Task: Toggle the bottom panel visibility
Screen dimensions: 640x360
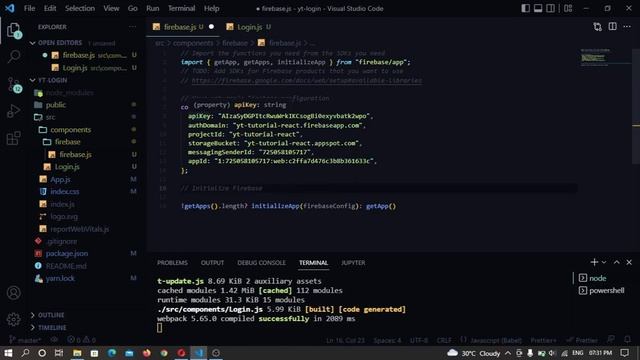Action: tap(538, 8)
